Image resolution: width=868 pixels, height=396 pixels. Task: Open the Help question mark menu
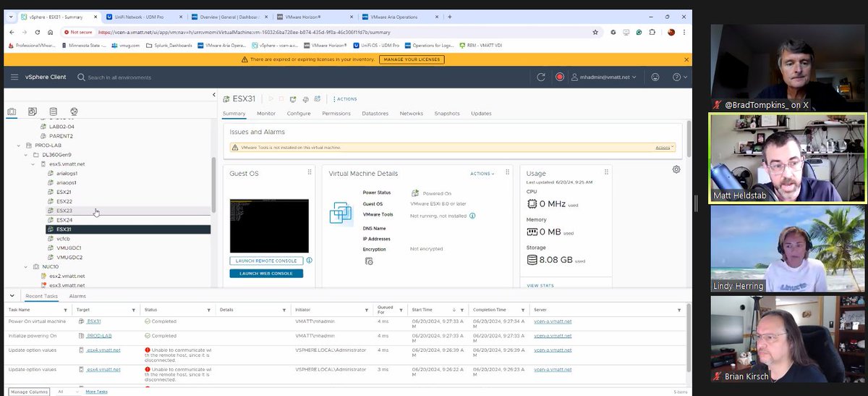[679, 77]
